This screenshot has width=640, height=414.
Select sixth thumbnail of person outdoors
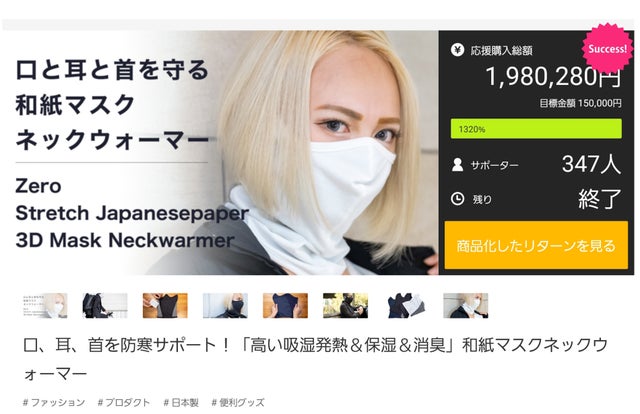[345, 305]
